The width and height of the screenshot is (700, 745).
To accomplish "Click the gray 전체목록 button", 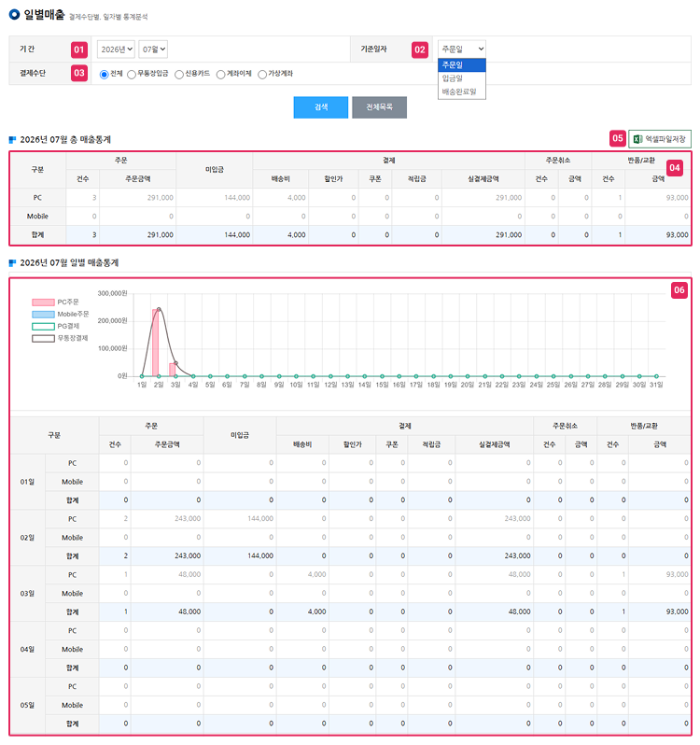I will click(x=379, y=107).
